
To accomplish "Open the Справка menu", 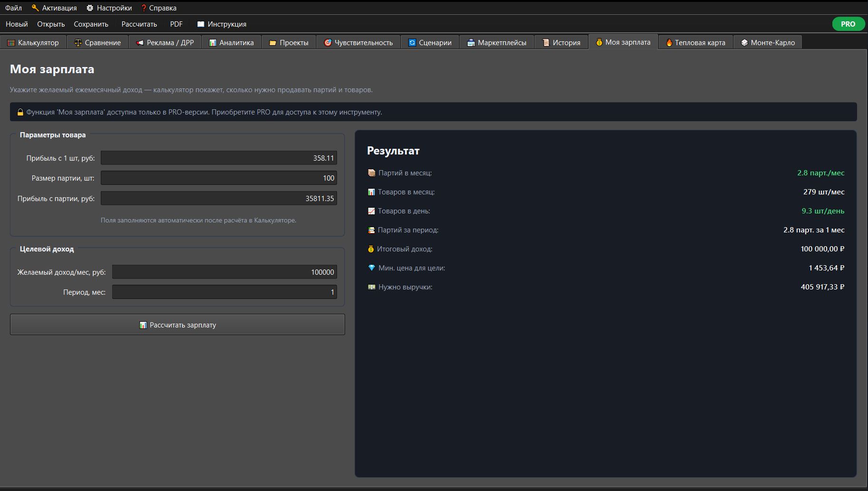I will 158,8.
